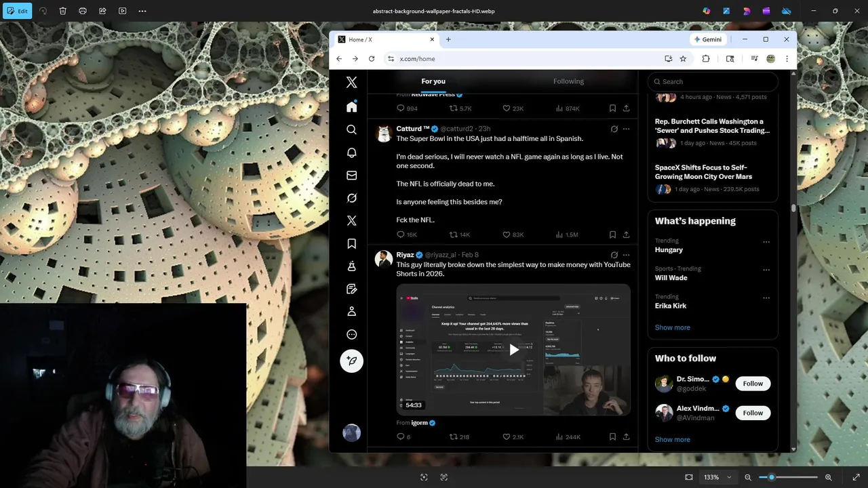Screen dimensions: 868x488
Task: Open X Messages envelope in sidebar
Action: [x=351, y=175]
